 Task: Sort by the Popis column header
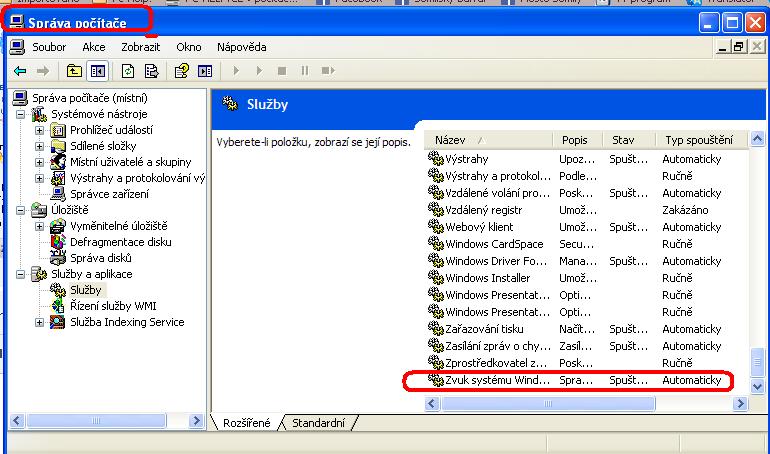click(578, 140)
